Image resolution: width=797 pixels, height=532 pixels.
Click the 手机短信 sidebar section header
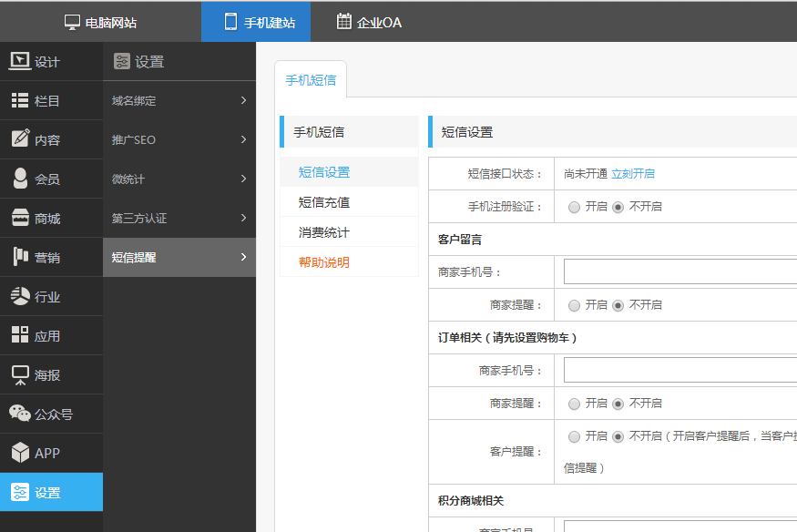tap(349, 131)
